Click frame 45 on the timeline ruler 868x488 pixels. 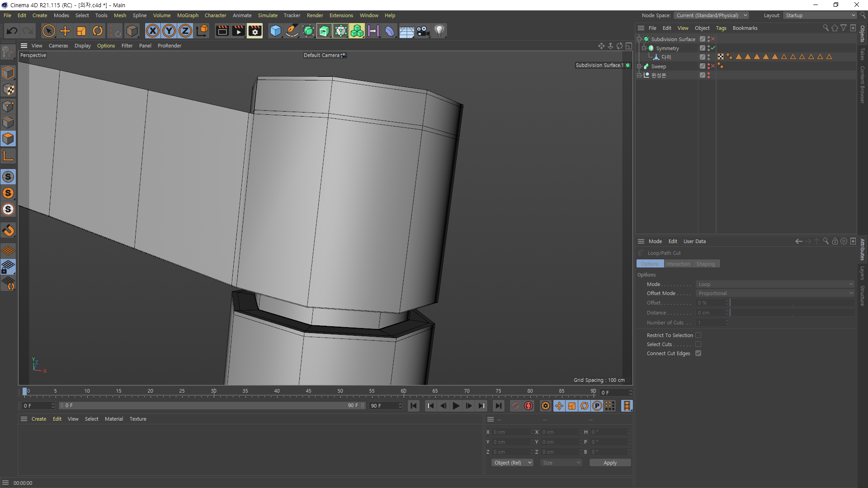tap(308, 391)
